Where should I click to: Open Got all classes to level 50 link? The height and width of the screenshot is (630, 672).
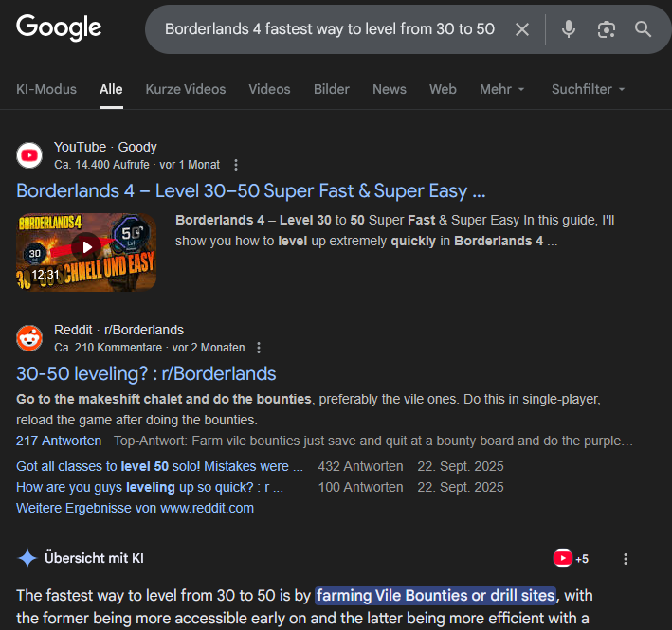(x=159, y=466)
